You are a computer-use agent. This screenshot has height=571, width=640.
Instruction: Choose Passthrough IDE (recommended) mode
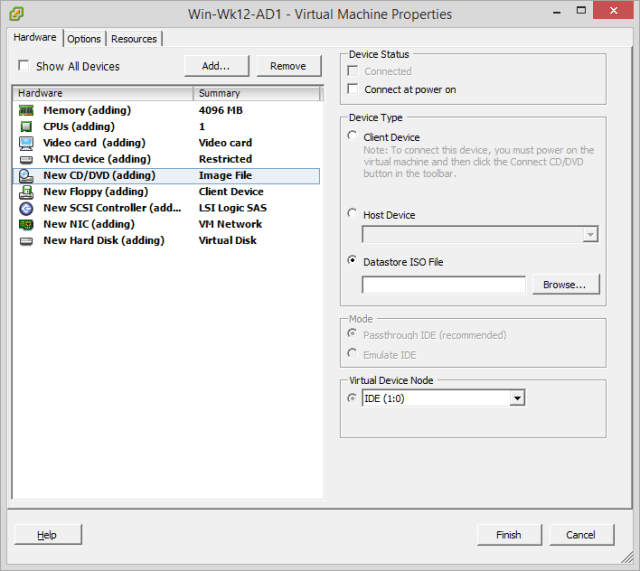click(352, 333)
